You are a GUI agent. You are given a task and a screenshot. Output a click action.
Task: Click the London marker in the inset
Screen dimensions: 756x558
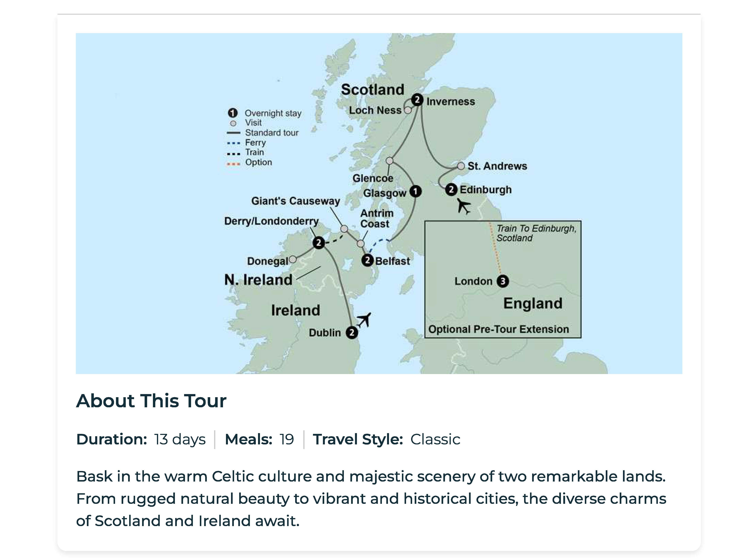tap(502, 281)
